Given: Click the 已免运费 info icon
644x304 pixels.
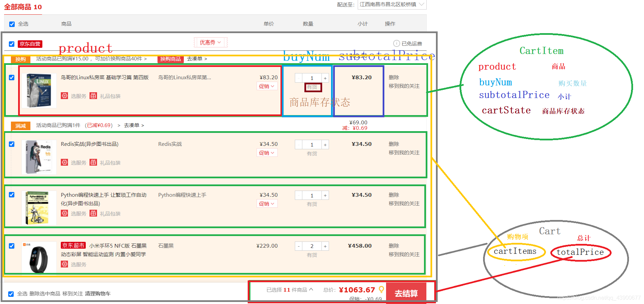Looking at the screenshot, I should coord(397,43).
